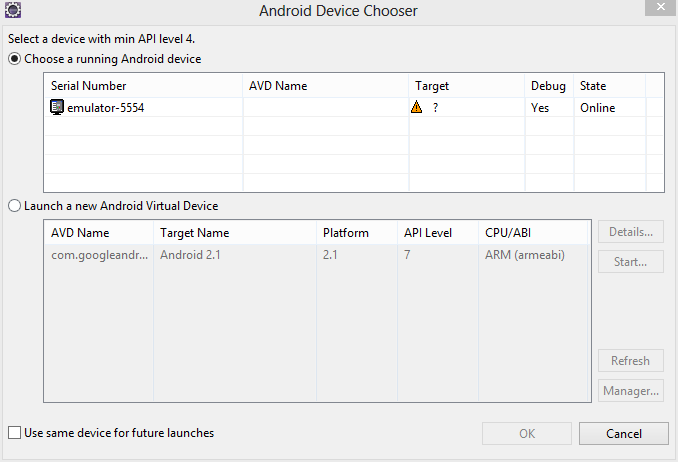
Task: Click the API Level column header
Action: [x=438, y=233]
